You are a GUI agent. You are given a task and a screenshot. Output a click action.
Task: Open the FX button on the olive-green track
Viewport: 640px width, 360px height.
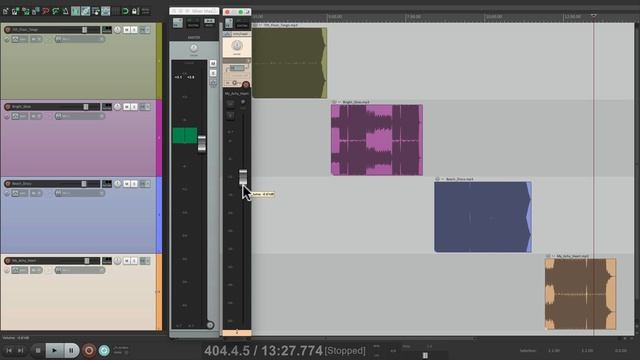click(x=142, y=30)
